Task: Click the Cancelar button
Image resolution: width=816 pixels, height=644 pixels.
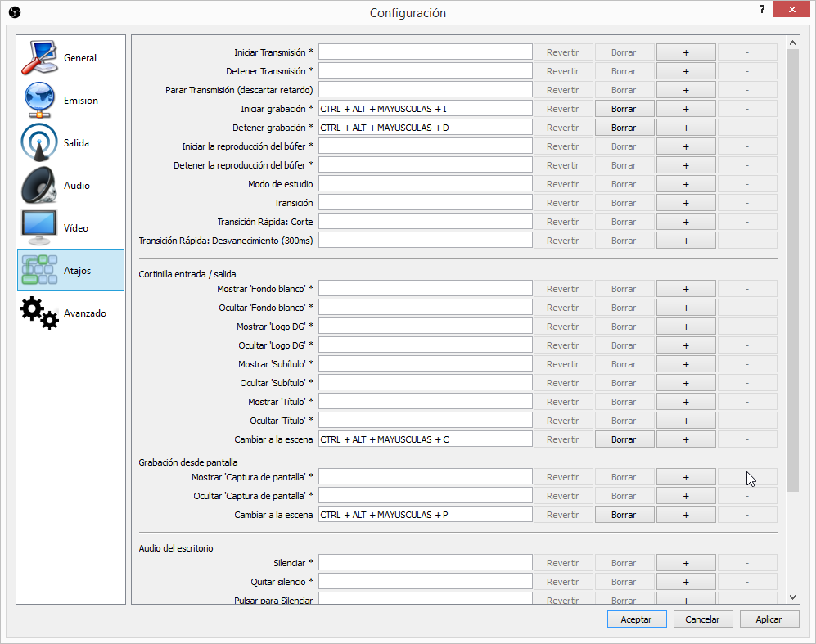Action: point(702,619)
